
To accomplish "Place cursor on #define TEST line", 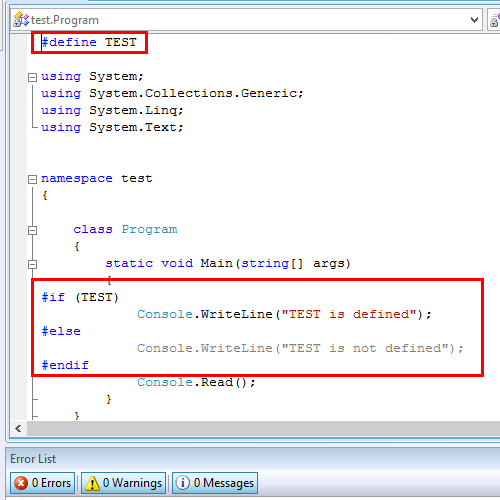I will click(x=89, y=42).
